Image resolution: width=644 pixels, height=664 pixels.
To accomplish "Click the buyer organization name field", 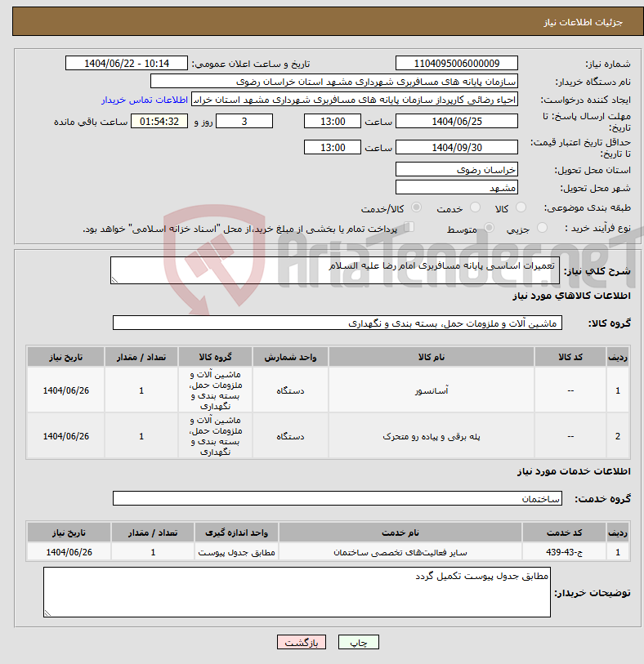I will (x=334, y=82).
